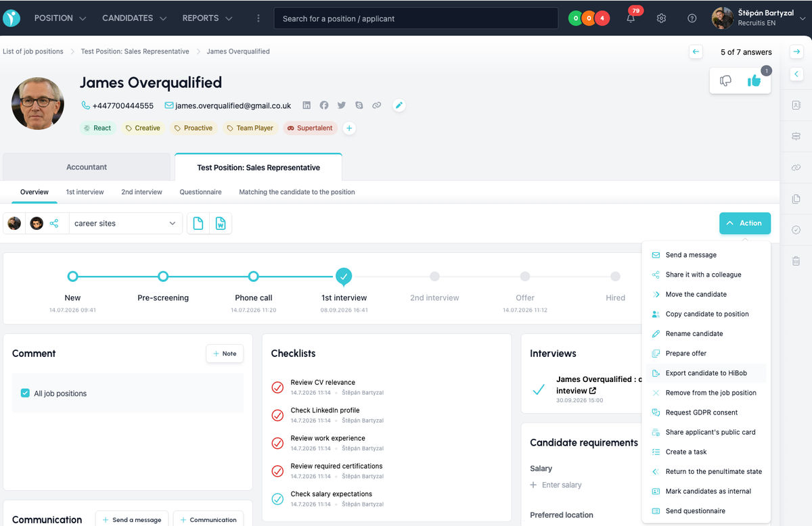Toggle Review CV relevance checklist item
Image resolution: width=812 pixels, height=526 pixels.
click(x=277, y=387)
